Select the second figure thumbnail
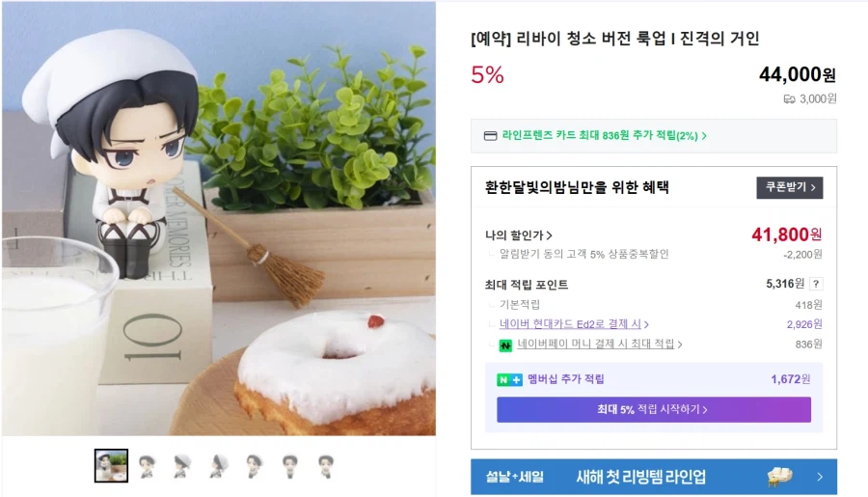The height and width of the screenshot is (497, 868). point(147,466)
